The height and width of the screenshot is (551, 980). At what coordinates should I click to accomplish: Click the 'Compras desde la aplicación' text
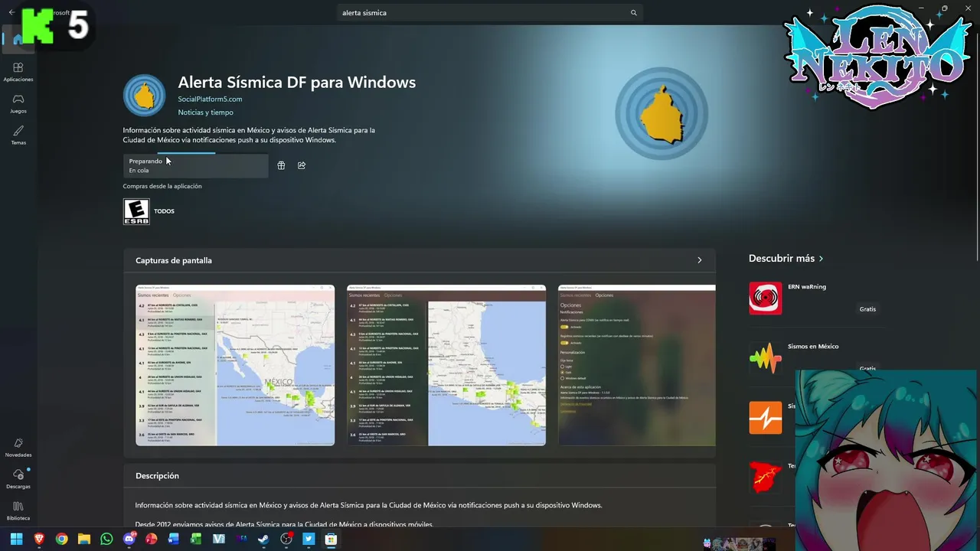[x=162, y=186]
